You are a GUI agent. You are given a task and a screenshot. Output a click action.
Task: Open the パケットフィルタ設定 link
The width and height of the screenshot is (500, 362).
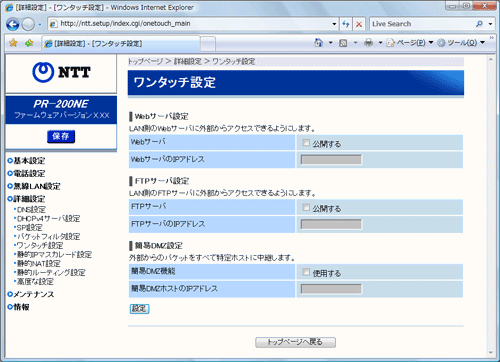[x=48, y=237]
